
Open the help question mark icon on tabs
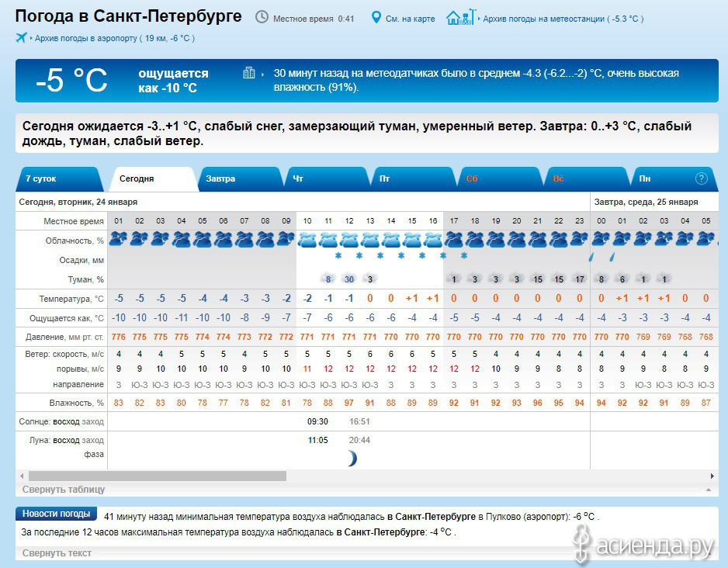(701, 178)
